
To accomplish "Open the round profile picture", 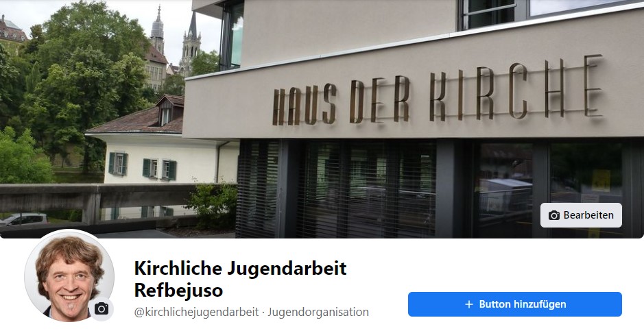I will pyautogui.click(x=69, y=275).
